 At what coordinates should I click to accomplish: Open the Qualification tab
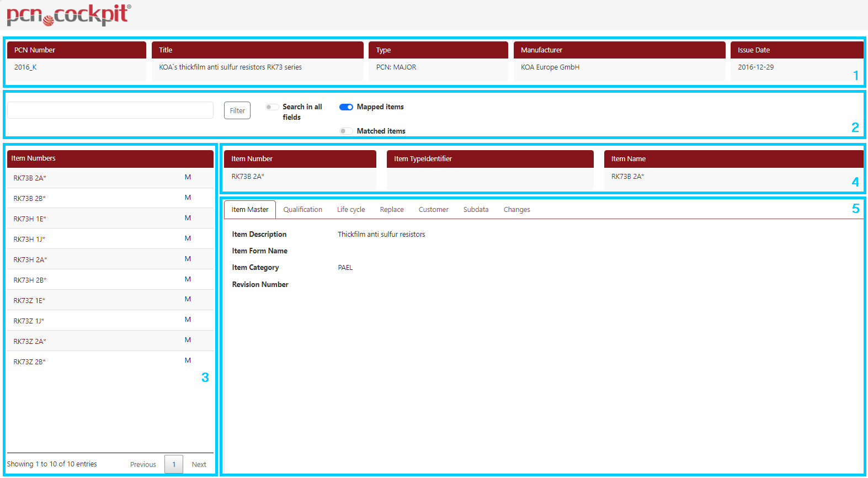coord(302,210)
